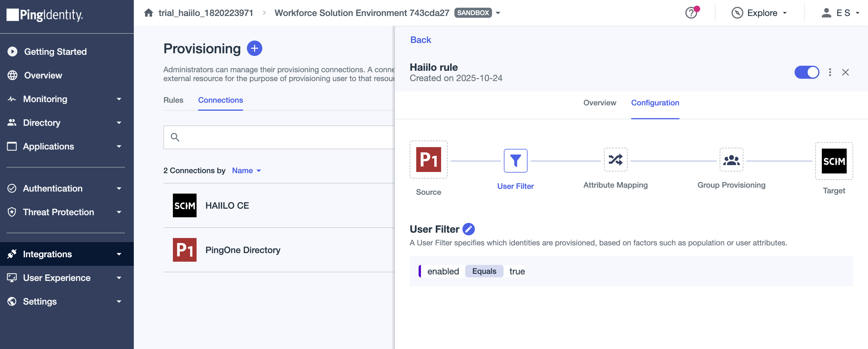
Task: Expand the Threat Protection menu arrow
Action: 119,212
